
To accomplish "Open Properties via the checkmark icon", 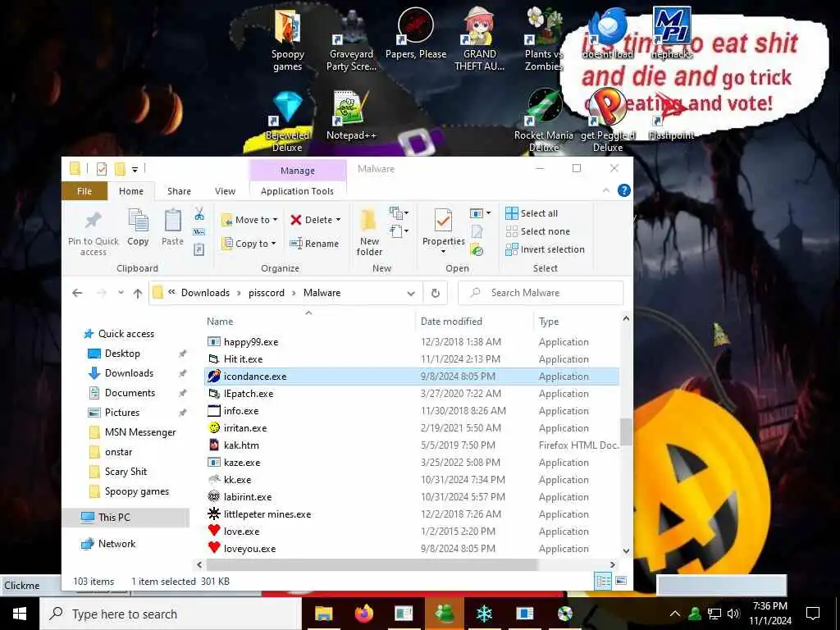I will click(x=443, y=221).
